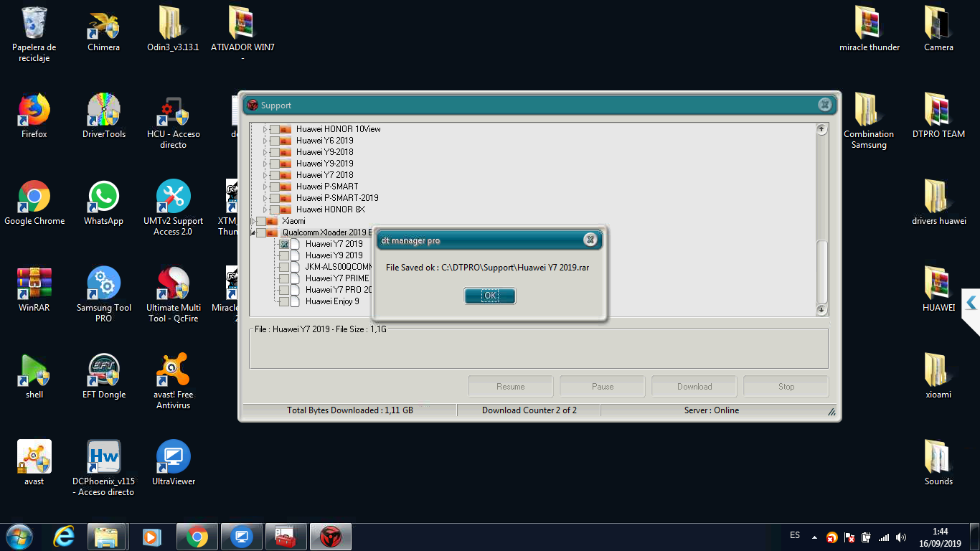
Task: Select the avast! Free Antivirus icon
Action: click(x=173, y=381)
